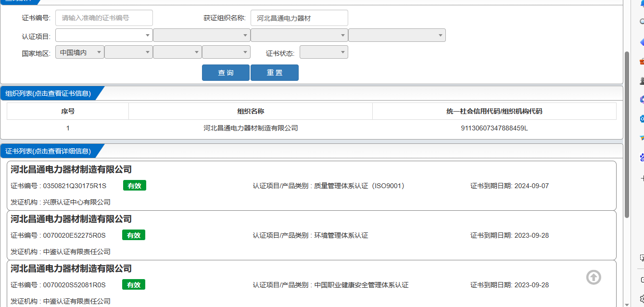This screenshot has height=307, width=644.
Task: Click issuer 兴原认证中心有限公司
Action: coord(76,202)
